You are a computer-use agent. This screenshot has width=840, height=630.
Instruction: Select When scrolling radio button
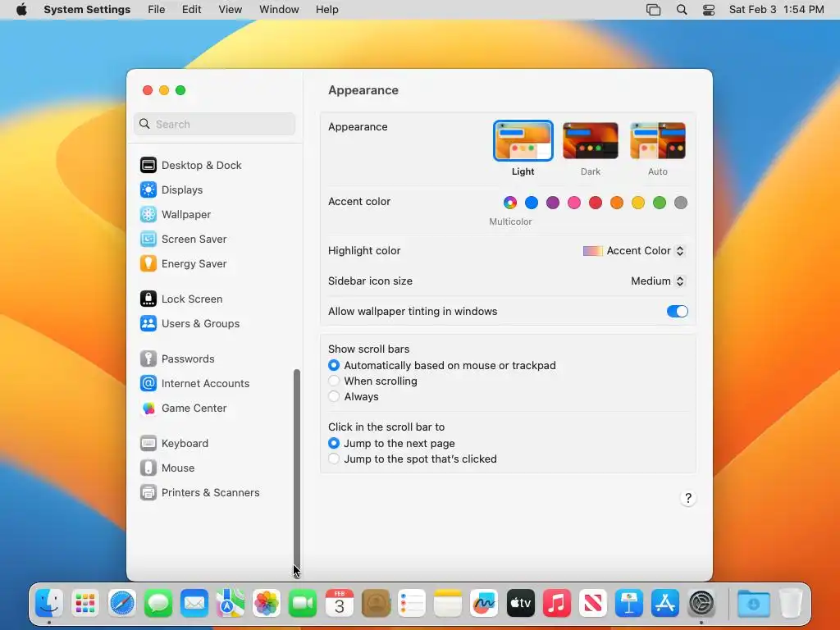pyautogui.click(x=334, y=381)
